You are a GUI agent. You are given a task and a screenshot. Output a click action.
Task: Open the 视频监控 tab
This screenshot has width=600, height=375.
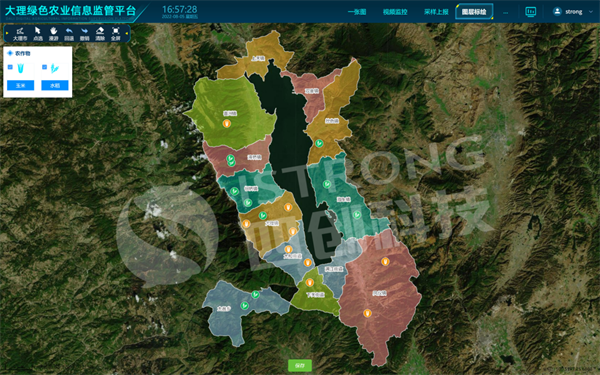point(395,12)
